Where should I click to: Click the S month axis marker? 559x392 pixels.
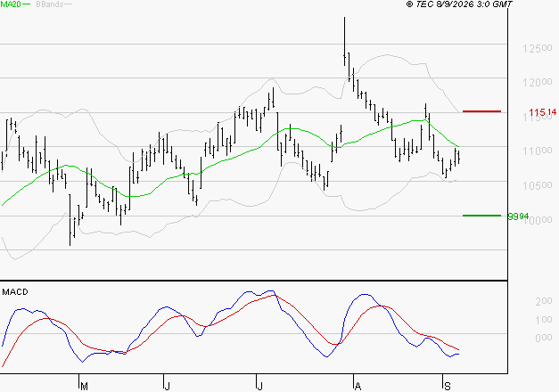click(x=448, y=386)
